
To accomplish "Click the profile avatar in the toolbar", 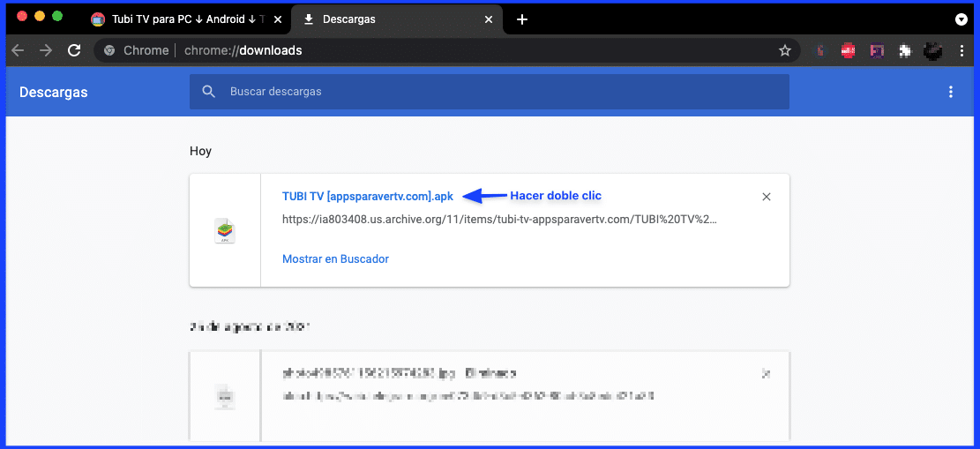I will click(x=933, y=50).
